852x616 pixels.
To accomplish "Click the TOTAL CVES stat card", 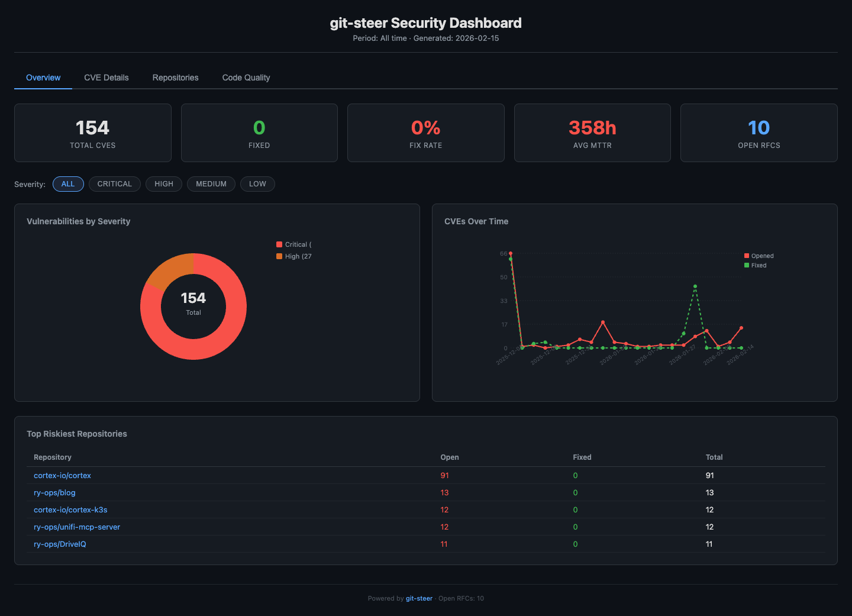I will pos(92,133).
